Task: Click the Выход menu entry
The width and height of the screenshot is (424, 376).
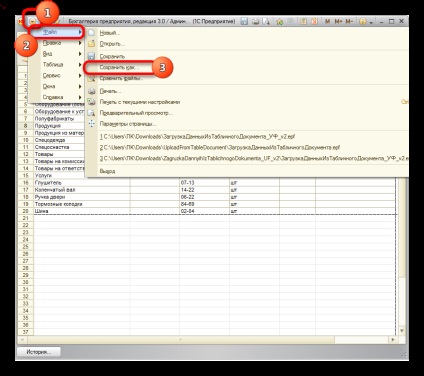Action: (x=107, y=171)
